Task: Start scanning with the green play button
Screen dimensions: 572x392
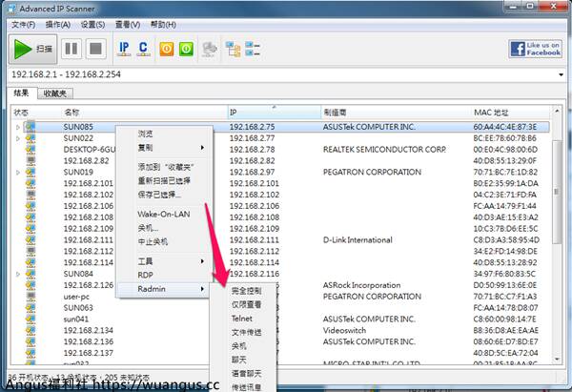Action: [x=32, y=49]
